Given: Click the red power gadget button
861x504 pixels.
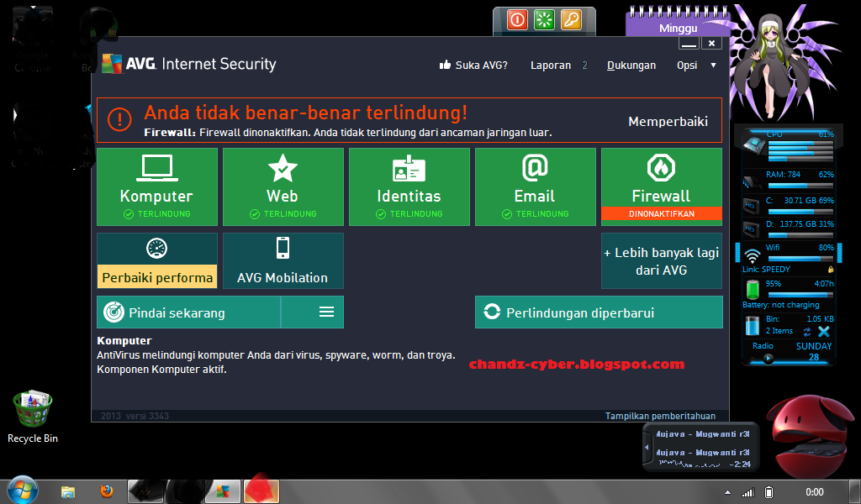Looking at the screenshot, I should 517,20.
